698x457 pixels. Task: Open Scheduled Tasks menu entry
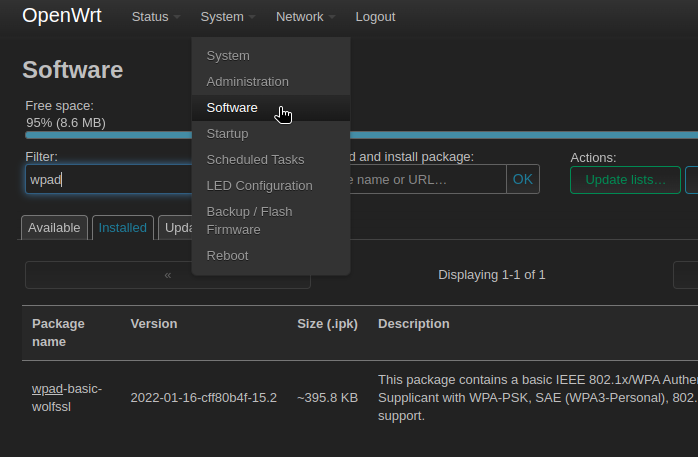[x=271, y=160]
